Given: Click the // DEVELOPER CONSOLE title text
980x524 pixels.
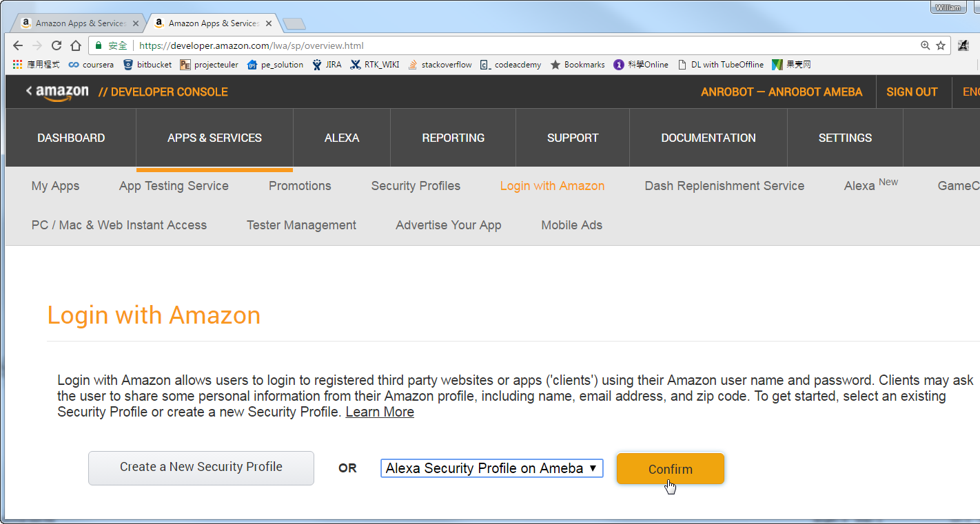Looking at the screenshot, I should tap(163, 92).
